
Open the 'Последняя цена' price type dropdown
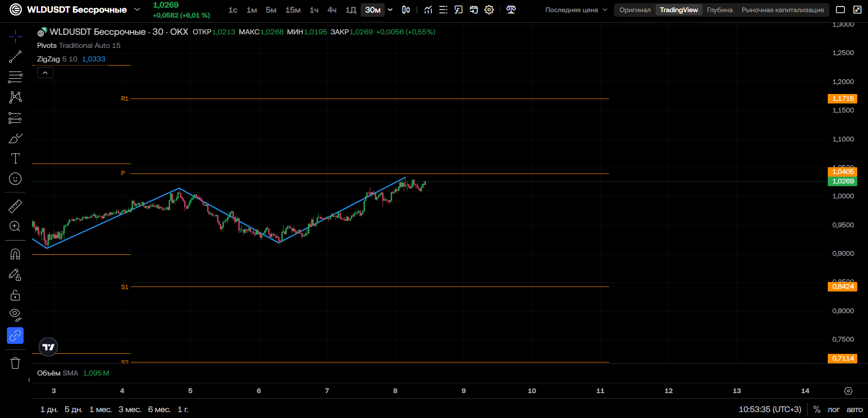(576, 10)
